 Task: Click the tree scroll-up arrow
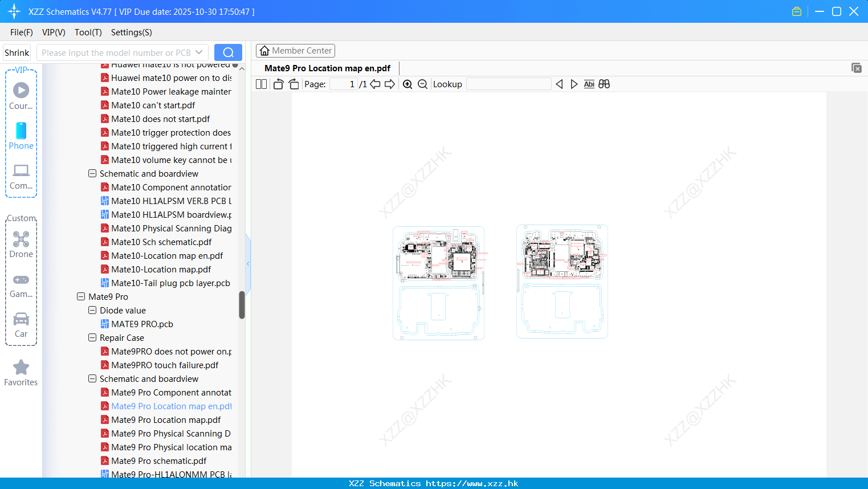click(242, 68)
